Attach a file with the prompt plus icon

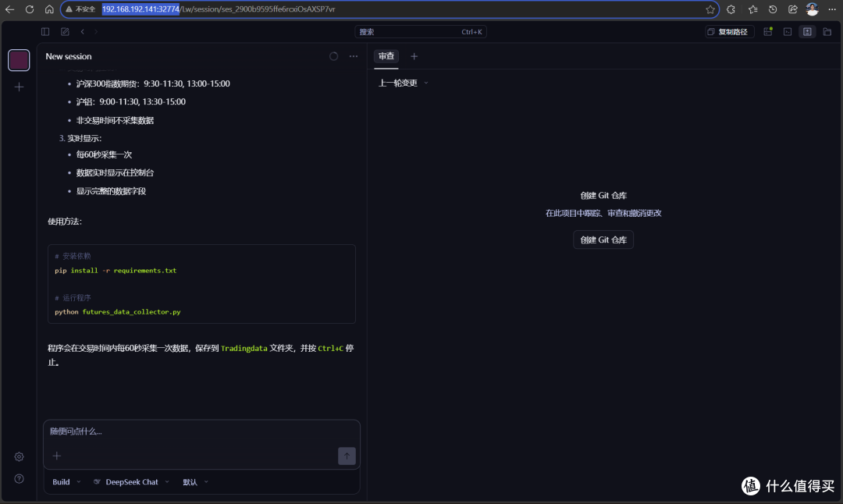click(x=56, y=456)
